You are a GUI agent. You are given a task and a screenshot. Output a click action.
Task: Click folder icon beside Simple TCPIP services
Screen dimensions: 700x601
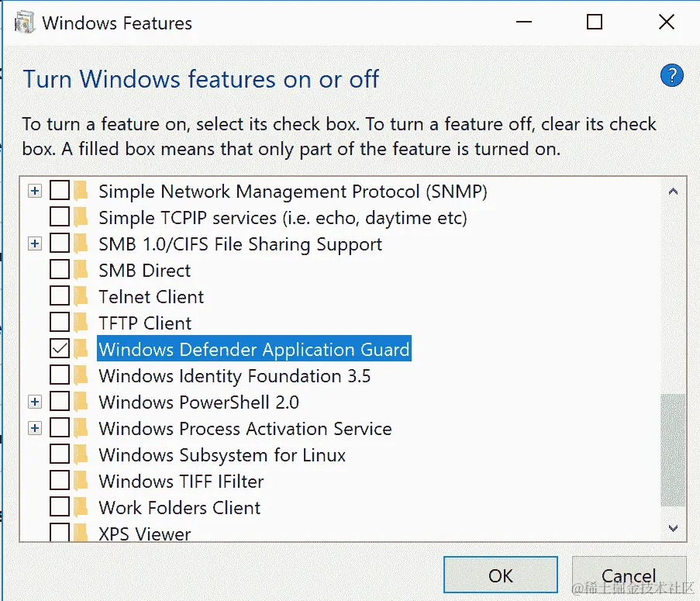click(81, 217)
